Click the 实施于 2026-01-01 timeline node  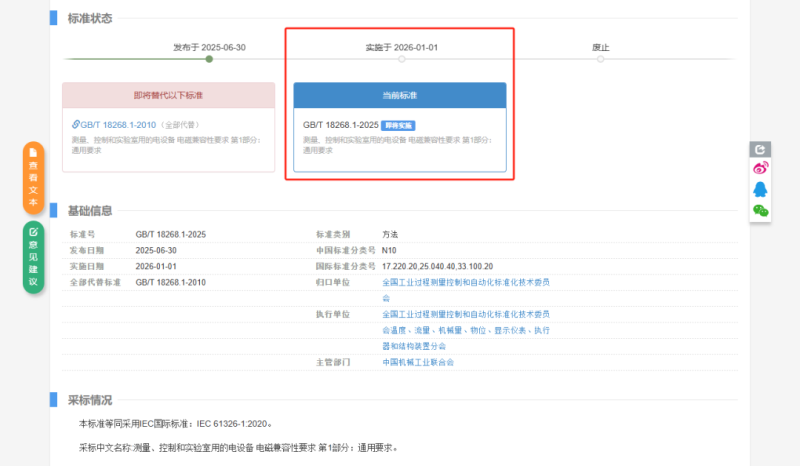pos(401,59)
